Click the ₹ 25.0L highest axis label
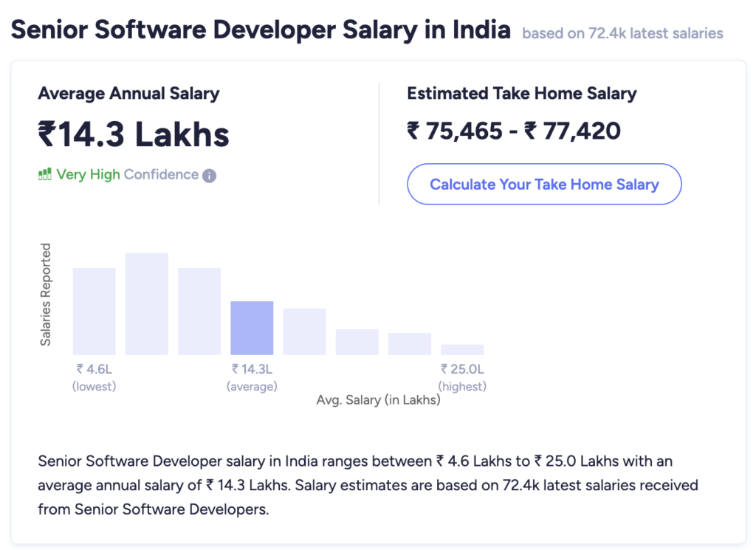Screen dimensions: 756x550 click(462, 369)
